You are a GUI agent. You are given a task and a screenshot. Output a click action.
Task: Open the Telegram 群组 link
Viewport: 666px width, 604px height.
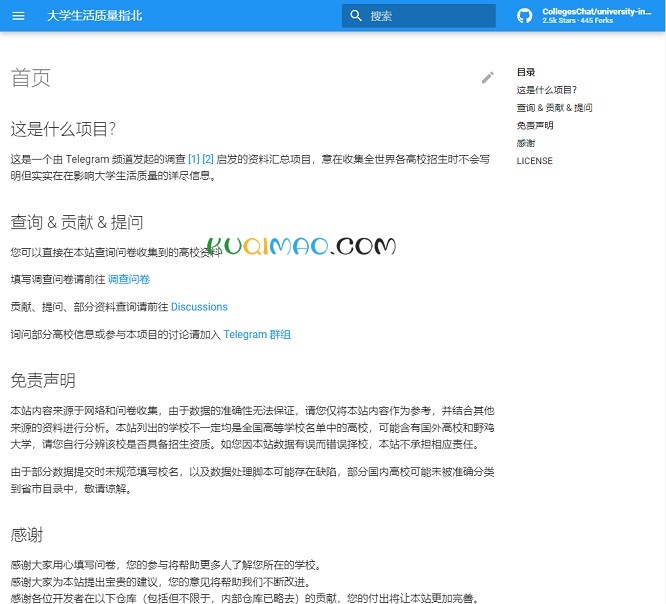(257, 335)
